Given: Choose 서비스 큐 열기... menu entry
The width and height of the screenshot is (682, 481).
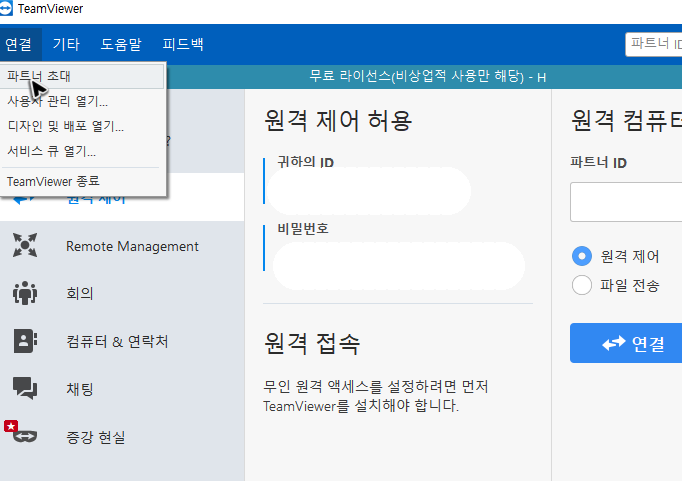Looking at the screenshot, I should [82, 151].
